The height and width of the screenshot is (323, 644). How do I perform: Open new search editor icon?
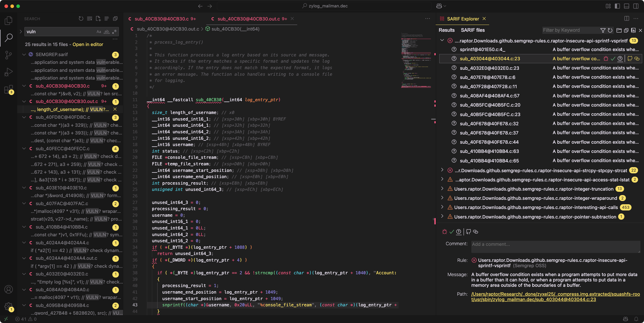tap(98, 19)
